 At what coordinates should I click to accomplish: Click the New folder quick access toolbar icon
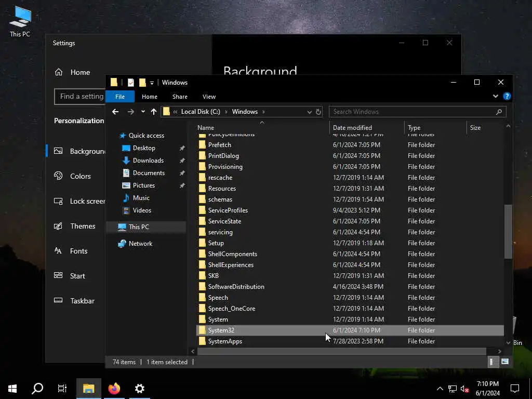142,83
